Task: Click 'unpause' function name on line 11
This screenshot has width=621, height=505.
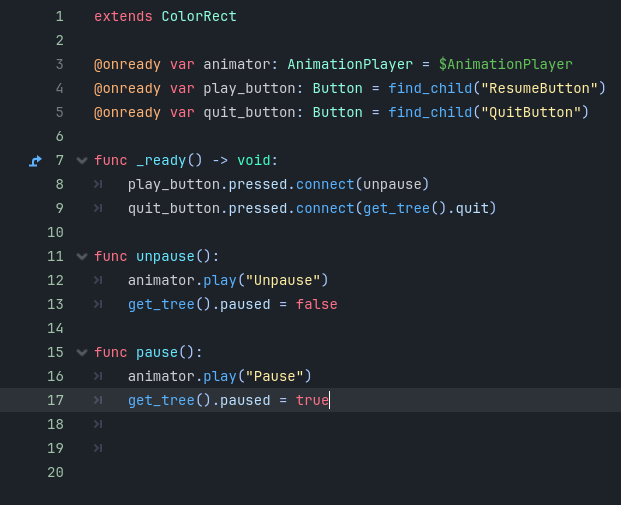Action: (x=165, y=257)
